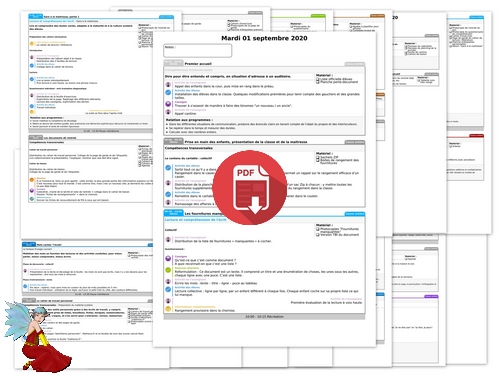Click the purple Consigne icon beside 'Qu'est-ce que c'est comme document'
The height and width of the screenshot is (375, 500).
click(168, 258)
